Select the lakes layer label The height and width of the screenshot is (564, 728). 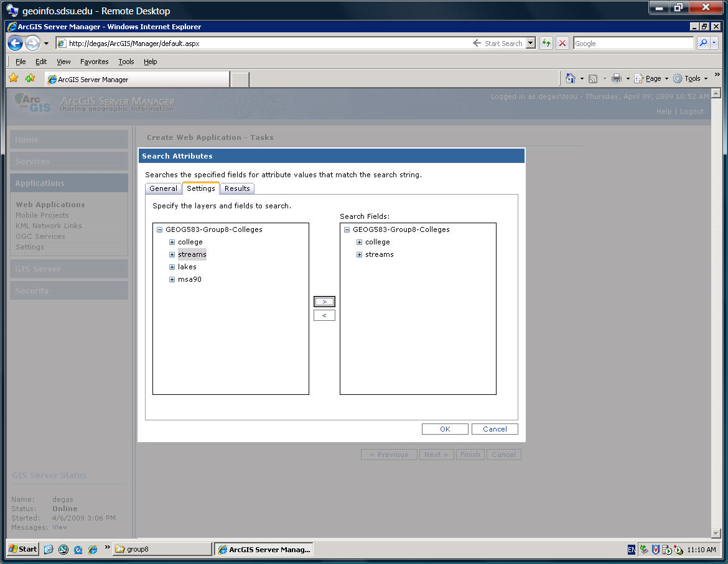click(187, 267)
